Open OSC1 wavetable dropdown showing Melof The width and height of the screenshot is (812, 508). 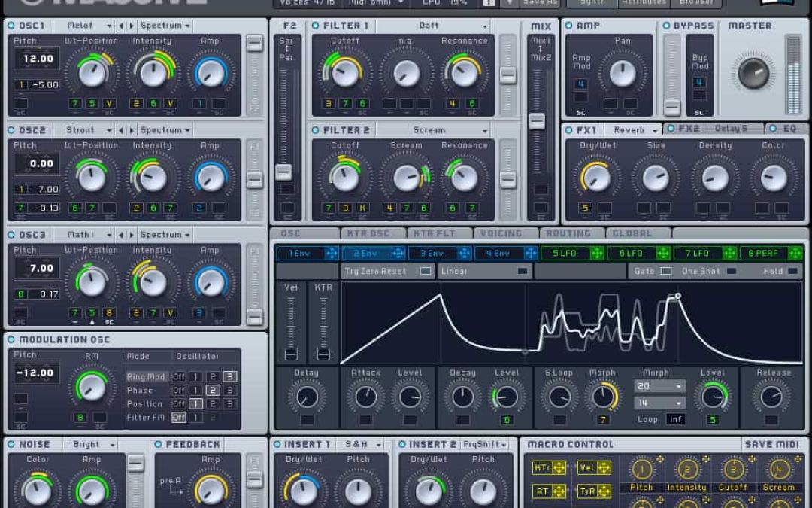click(x=89, y=26)
